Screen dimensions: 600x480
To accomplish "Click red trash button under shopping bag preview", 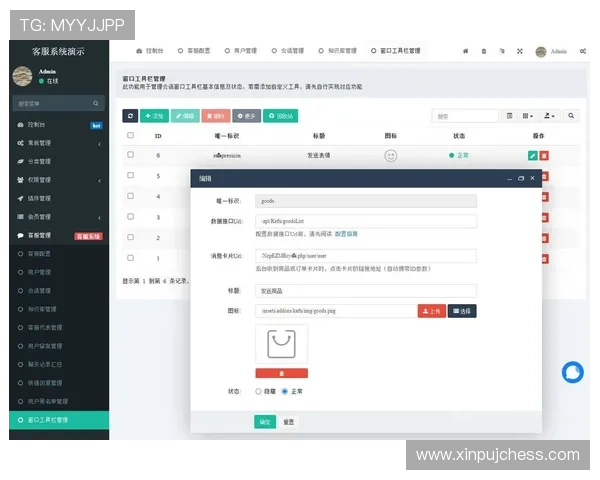I will tap(282, 373).
